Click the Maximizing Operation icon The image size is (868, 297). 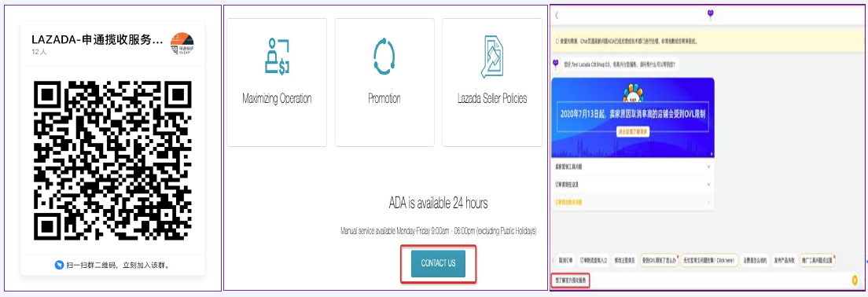pyautogui.click(x=278, y=57)
